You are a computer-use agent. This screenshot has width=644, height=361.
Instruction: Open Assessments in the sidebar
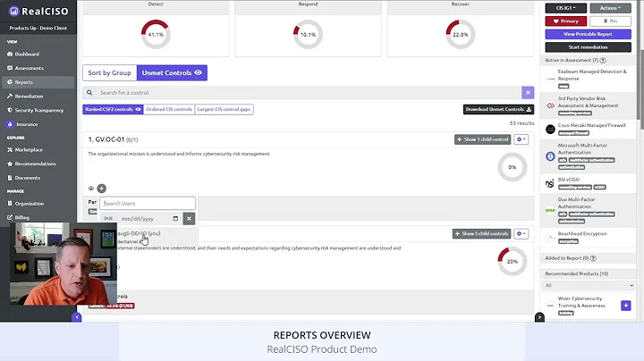(x=29, y=68)
